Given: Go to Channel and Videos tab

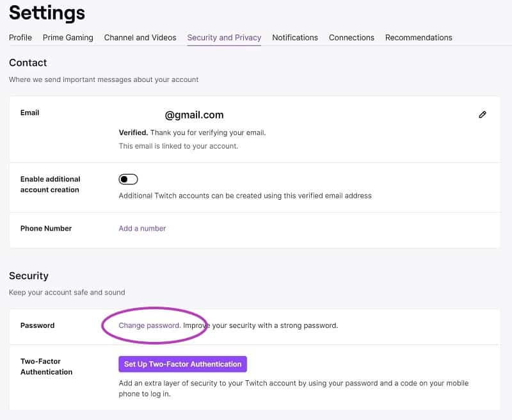Looking at the screenshot, I should coord(140,38).
